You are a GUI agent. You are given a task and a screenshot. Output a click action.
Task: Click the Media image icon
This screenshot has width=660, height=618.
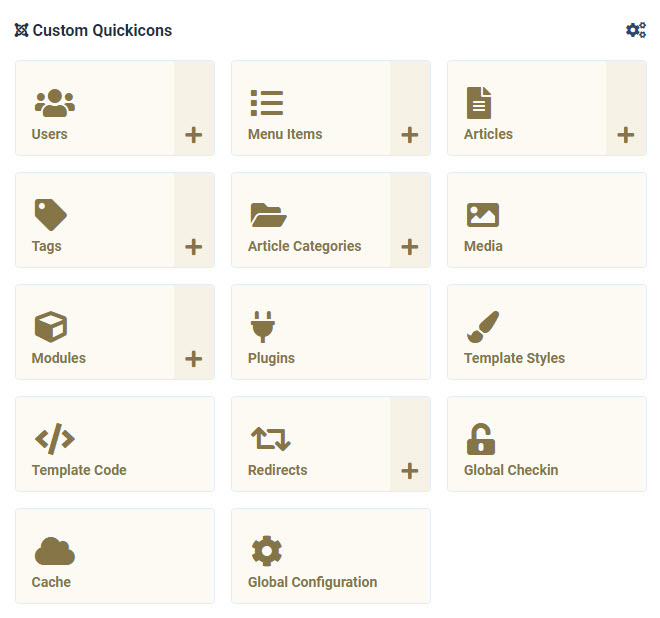point(482,214)
